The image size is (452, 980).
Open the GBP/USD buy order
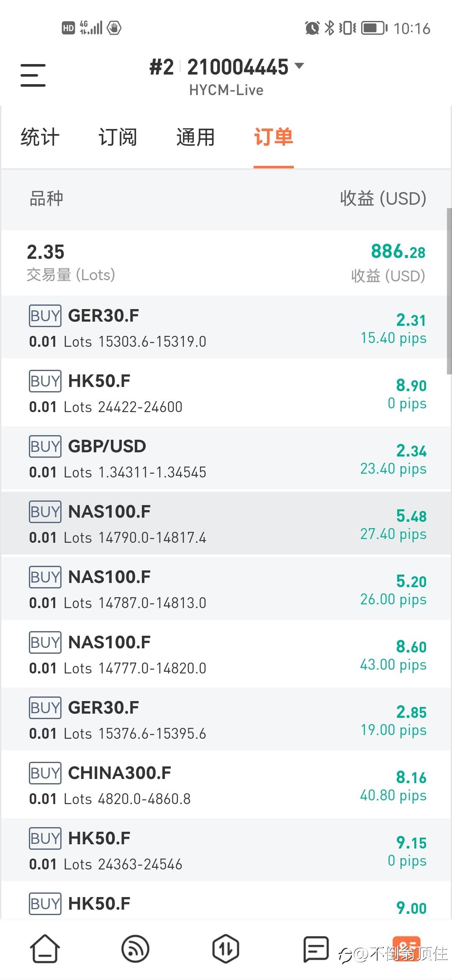tap(226, 459)
